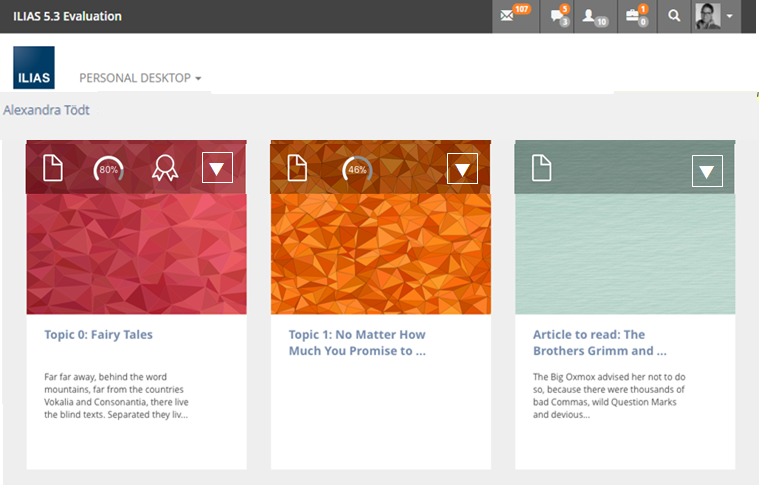Open the user avatar menu
Screen dimensions: 759x485
pos(716,16)
